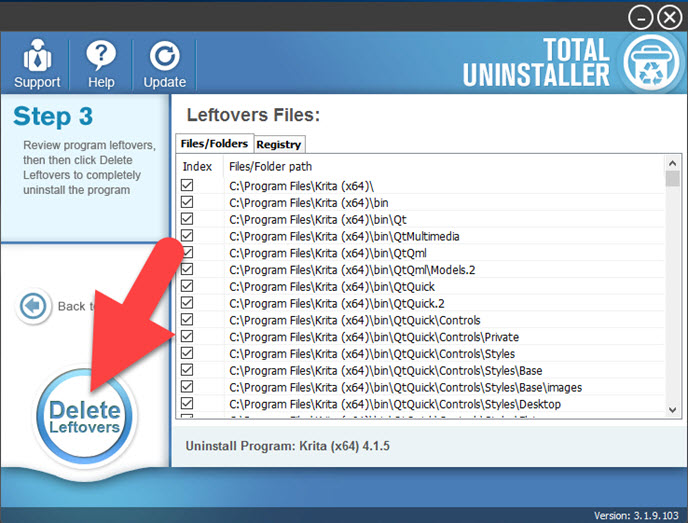The height and width of the screenshot is (523, 688).
Task: Toggle checkbox for the bin\QtQuick row
Action: tap(187, 286)
